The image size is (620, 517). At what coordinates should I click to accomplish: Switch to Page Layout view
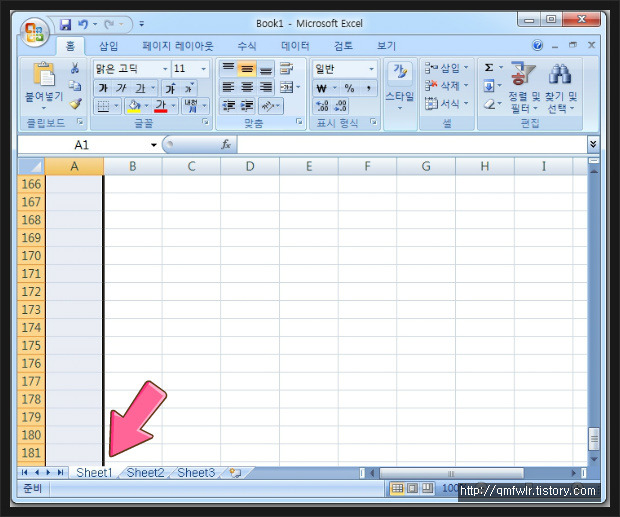[412, 489]
